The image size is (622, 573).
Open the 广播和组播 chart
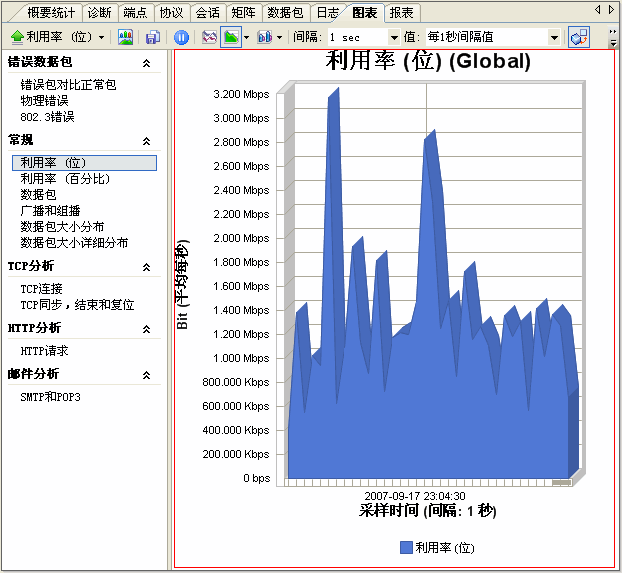pos(50,210)
